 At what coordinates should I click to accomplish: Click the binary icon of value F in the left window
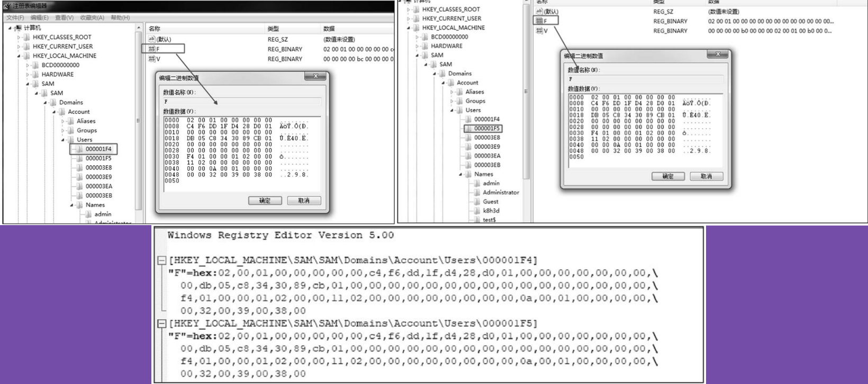151,49
